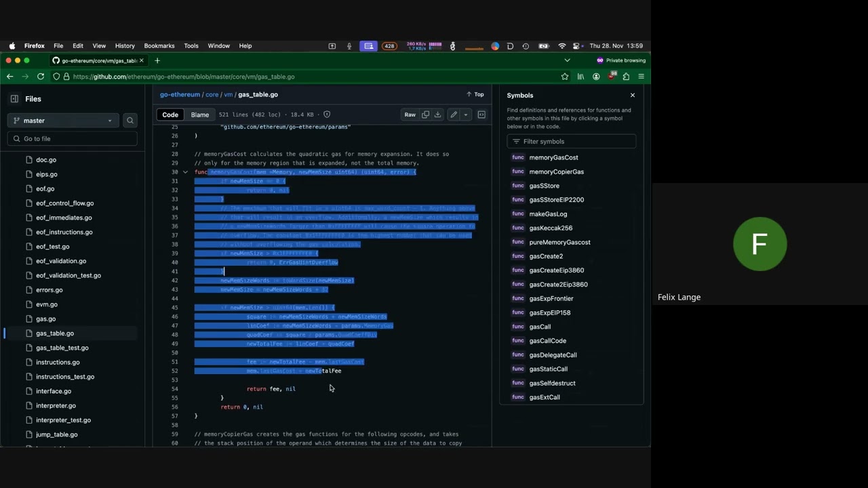This screenshot has width=868, height=488.
Task: Click the microphone icon in menu bar
Action: click(x=349, y=46)
